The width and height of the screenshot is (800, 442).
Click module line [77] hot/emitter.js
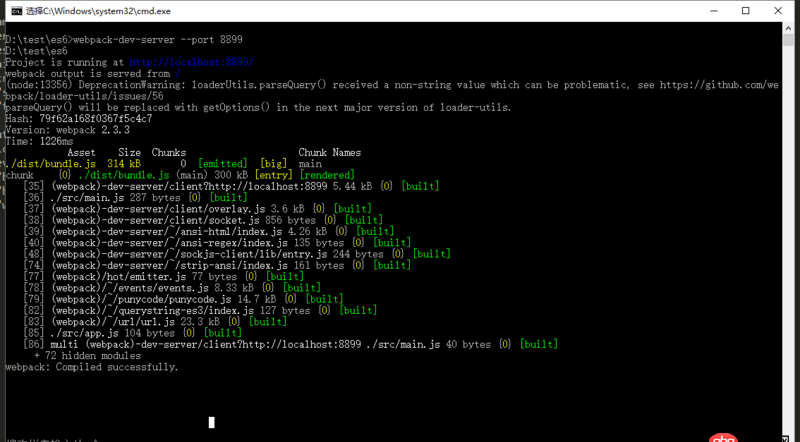tap(163, 277)
